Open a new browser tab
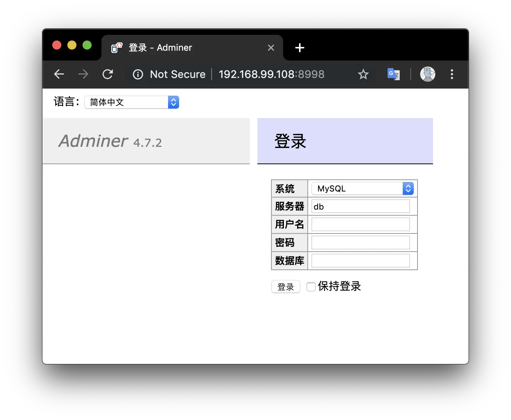The image size is (511, 420). click(x=299, y=48)
